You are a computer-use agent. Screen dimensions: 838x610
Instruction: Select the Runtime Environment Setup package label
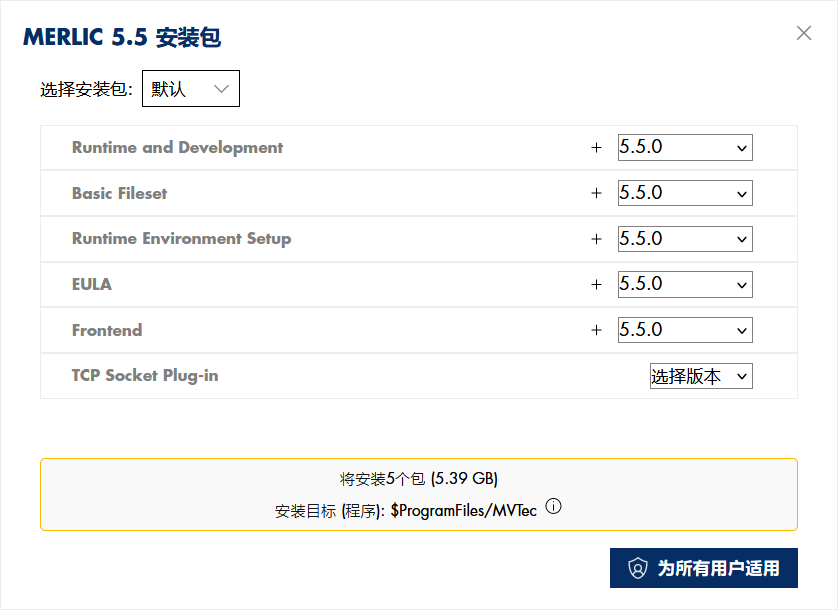tap(181, 239)
